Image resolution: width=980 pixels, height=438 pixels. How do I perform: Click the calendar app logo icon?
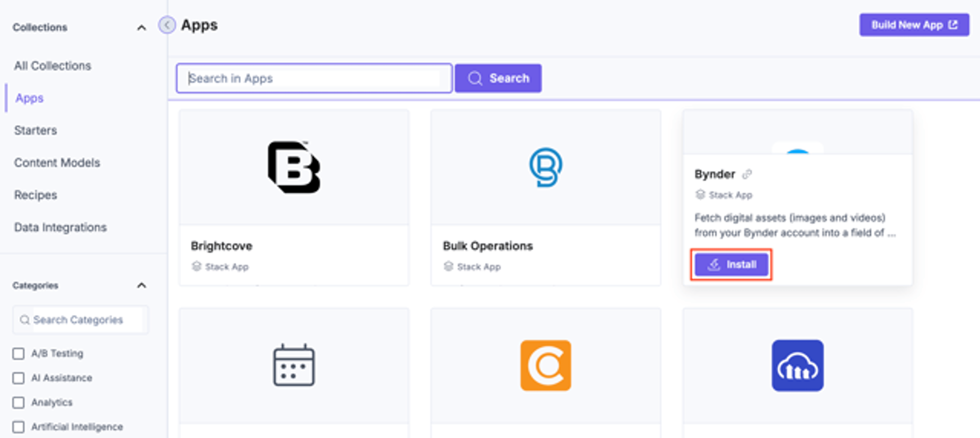(x=294, y=365)
